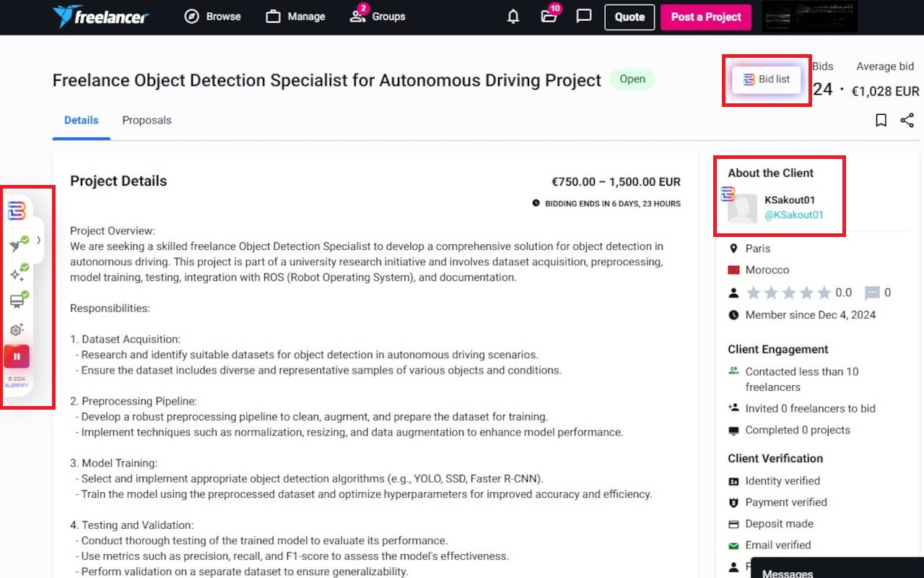Open the chat messages icon in top bar
The width and height of the screenshot is (924, 578).
coord(584,17)
